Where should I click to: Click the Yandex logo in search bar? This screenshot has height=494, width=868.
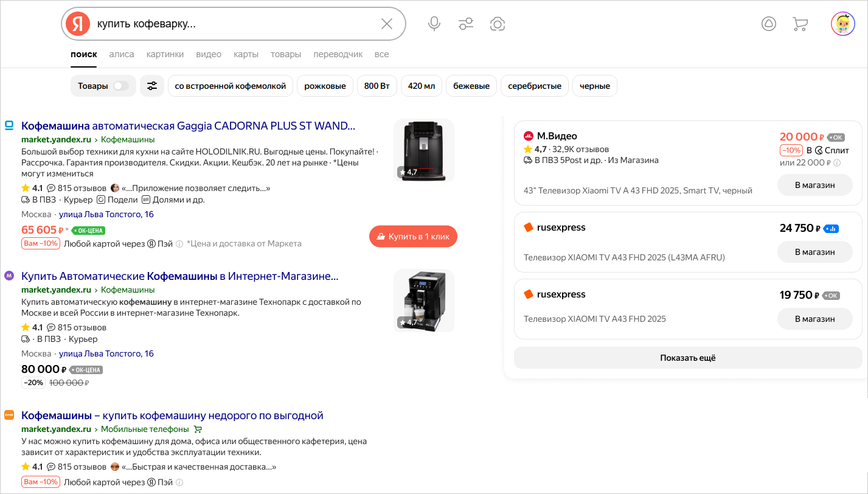coord(77,24)
